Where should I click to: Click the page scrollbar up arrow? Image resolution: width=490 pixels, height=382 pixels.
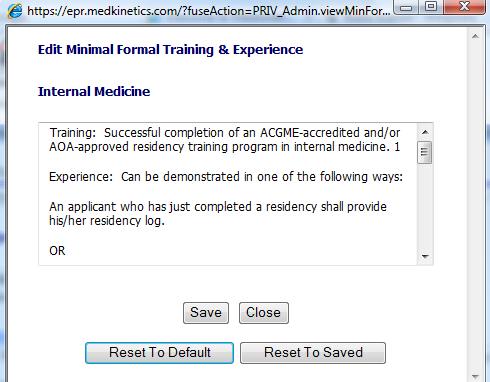point(475,36)
